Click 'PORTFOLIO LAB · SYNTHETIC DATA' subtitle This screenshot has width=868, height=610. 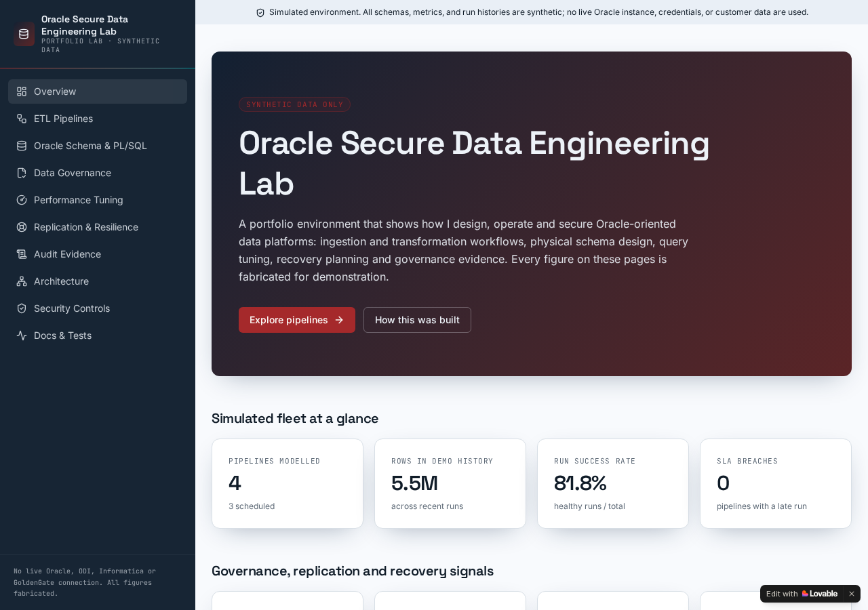(x=100, y=45)
